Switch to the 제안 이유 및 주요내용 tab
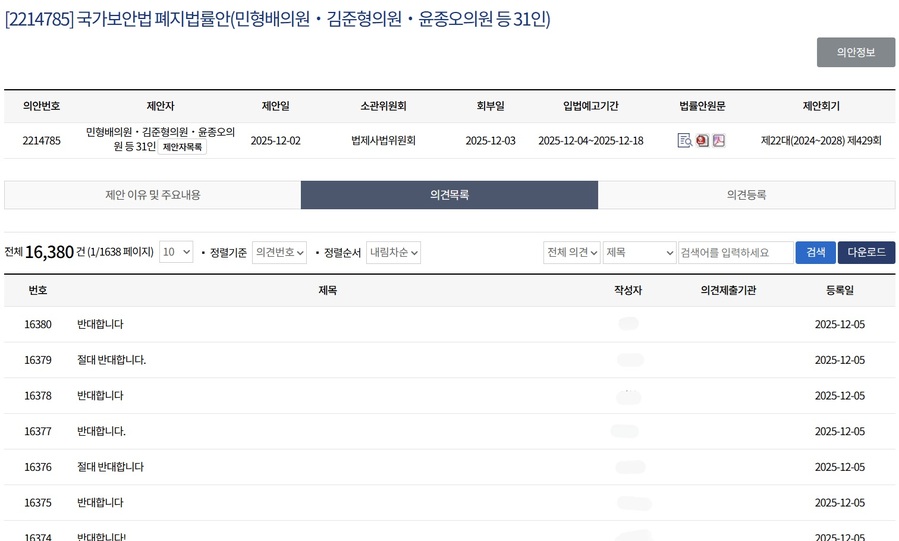 point(152,195)
